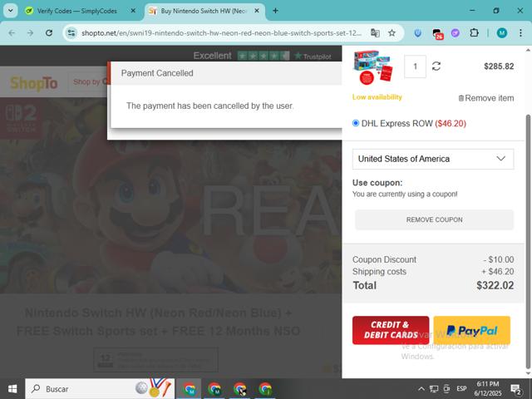
Task: Bookmark this page with the star
Action: (392, 33)
